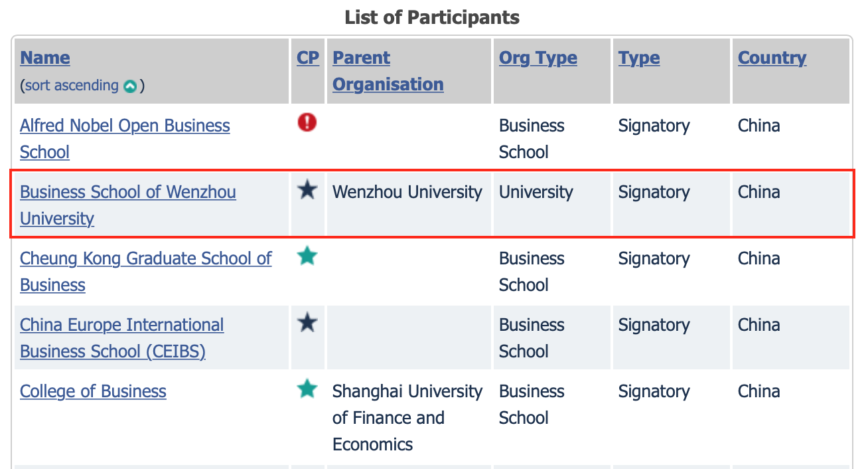Click dark star icon for Wenzhou University row
This screenshot has width=868, height=469.
[x=307, y=191]
